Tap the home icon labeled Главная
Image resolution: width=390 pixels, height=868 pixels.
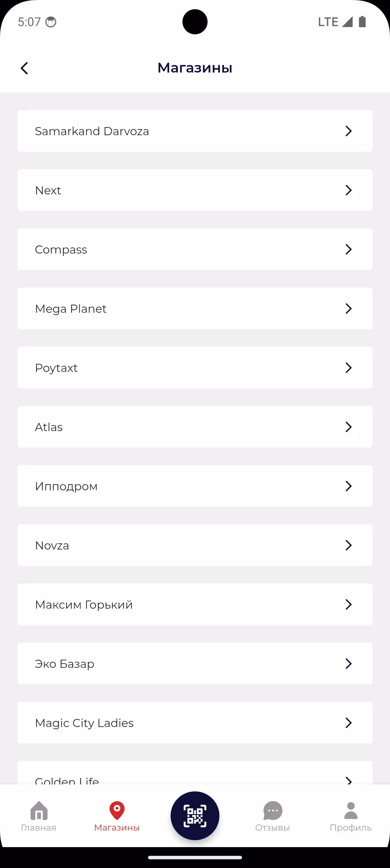coord(39,810)
